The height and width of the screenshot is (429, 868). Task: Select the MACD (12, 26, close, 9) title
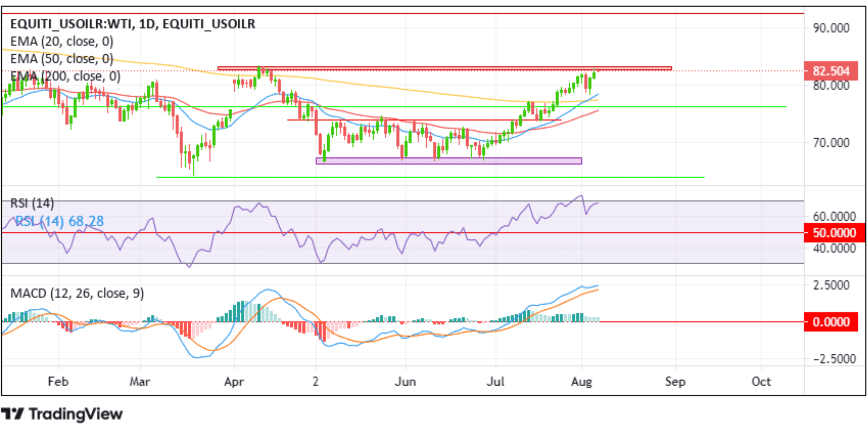pos(77,293)
